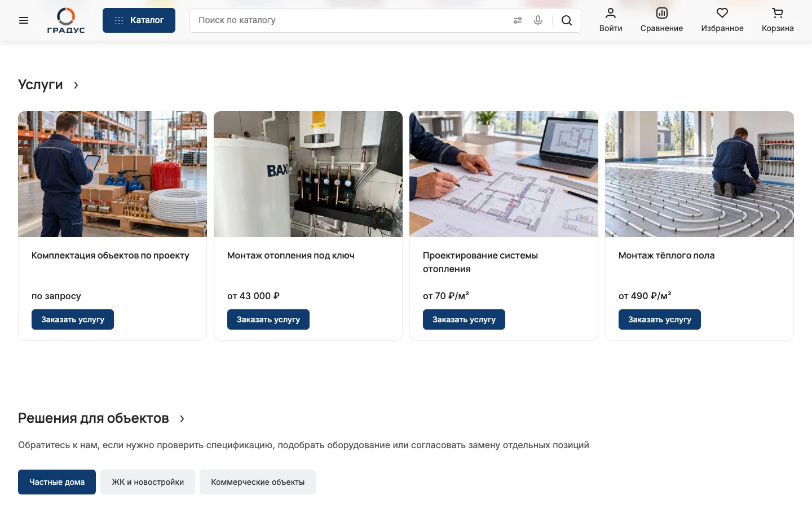Viewport: 812px width, 508px height.
Task: Open search filter settings icon
Action: coord(518,20)
